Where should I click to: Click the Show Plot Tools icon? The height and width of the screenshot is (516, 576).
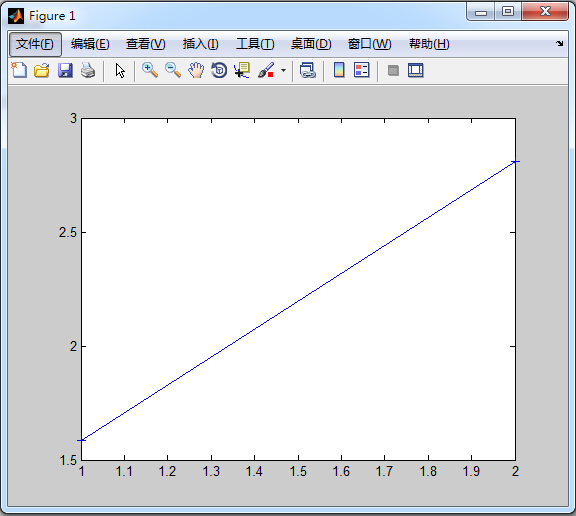click(415, 70)
